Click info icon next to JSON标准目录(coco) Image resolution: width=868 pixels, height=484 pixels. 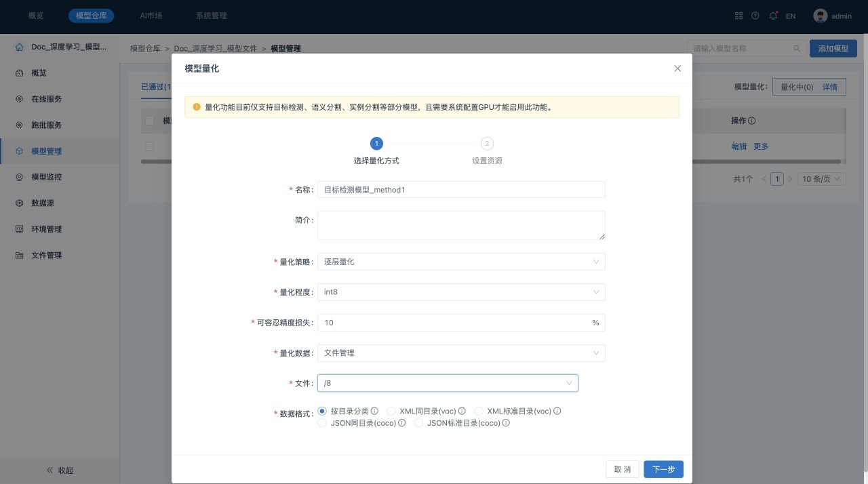[x=506, y=423]
